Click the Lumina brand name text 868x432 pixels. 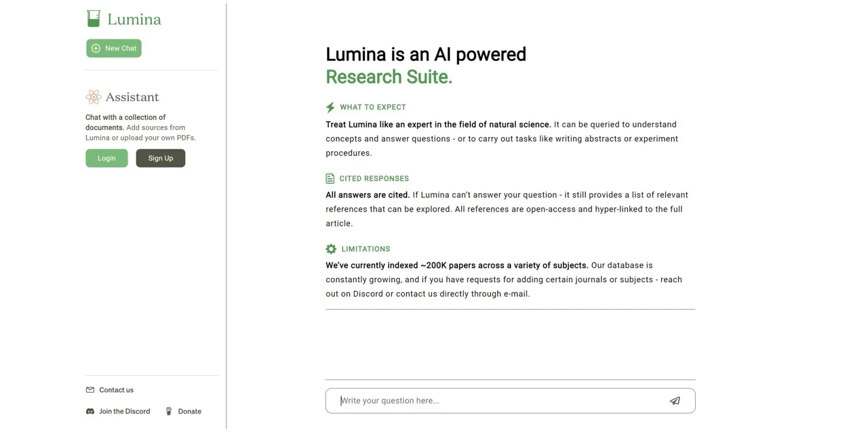pos(134,20)
